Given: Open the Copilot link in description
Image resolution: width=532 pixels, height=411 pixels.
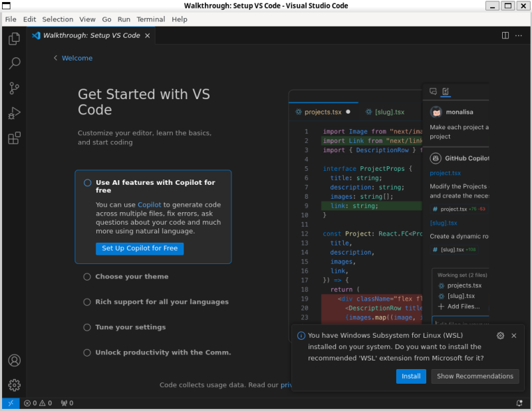Looking at the screenshot, I should 149,205.
